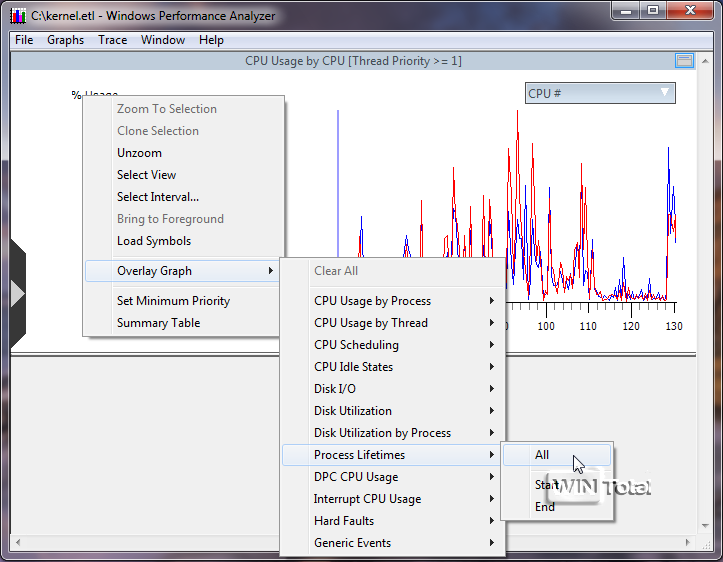Choose Select Interval... in context menu
Screen dimensions: 723x562
[x=158, y=197]
